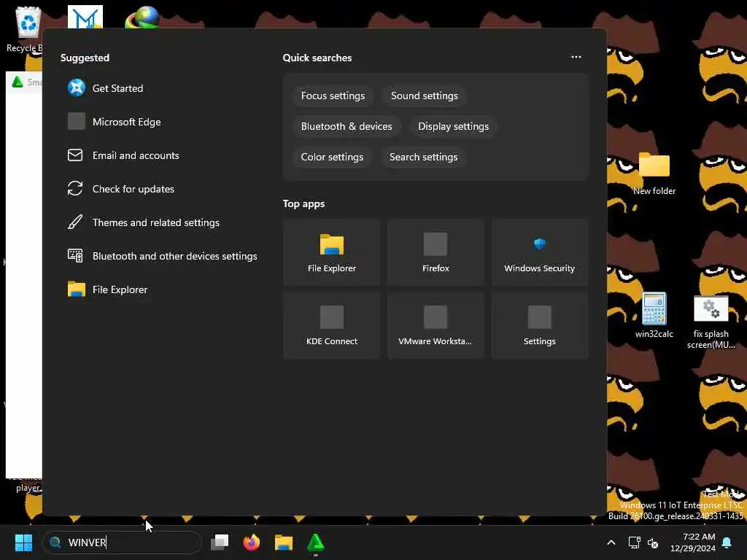Select the fix splash screen desktop file
Viewport: 747px width, 560px height.
click(711, 322)
